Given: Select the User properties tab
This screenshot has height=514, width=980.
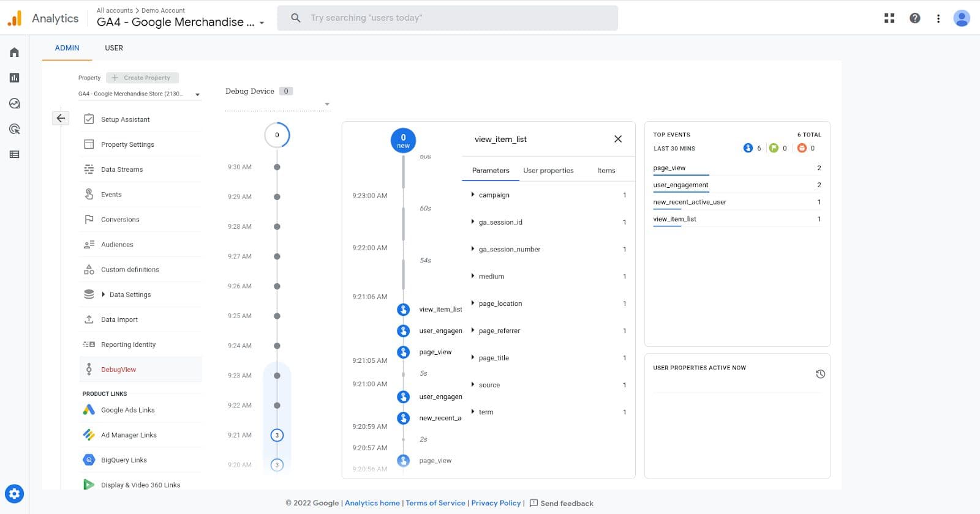Looking at the screenshot, I should pos(548,170).
